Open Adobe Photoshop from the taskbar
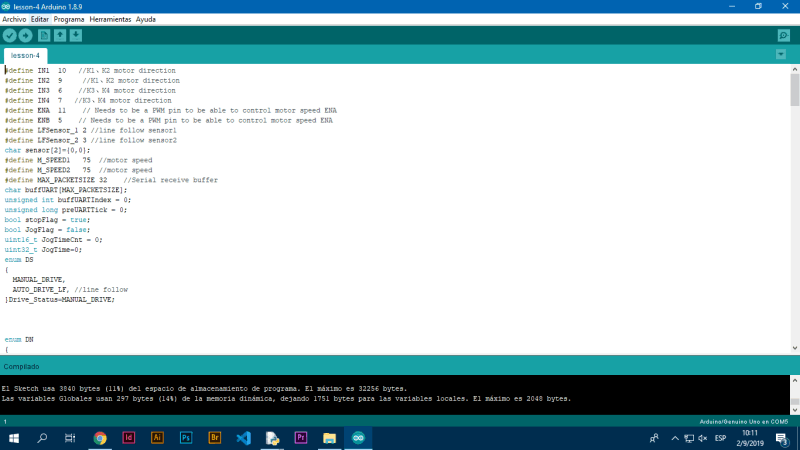800x450 pixels. pyautogui.click(x=186, y=438)
